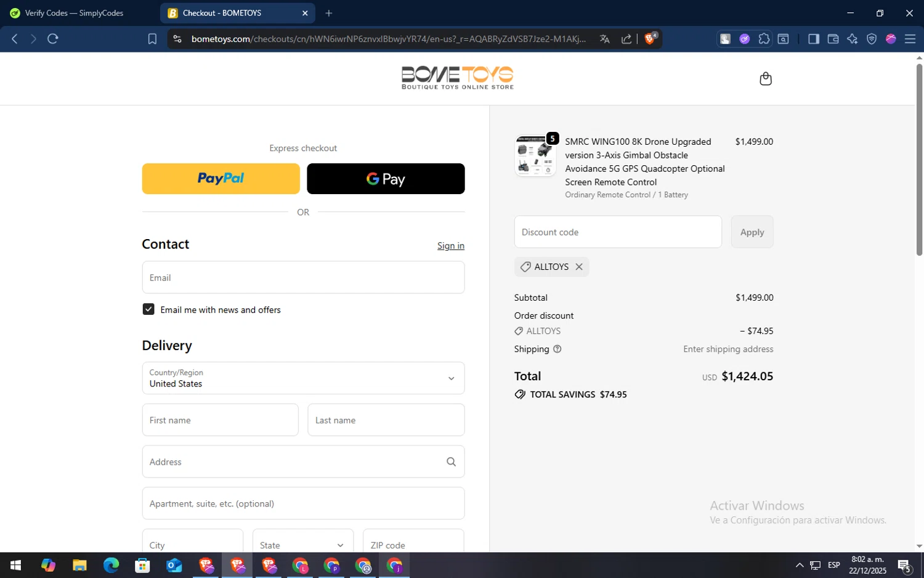Open the Windows Start menu
Viewport: 924px width, 578px height.
[x=16, y=565]
